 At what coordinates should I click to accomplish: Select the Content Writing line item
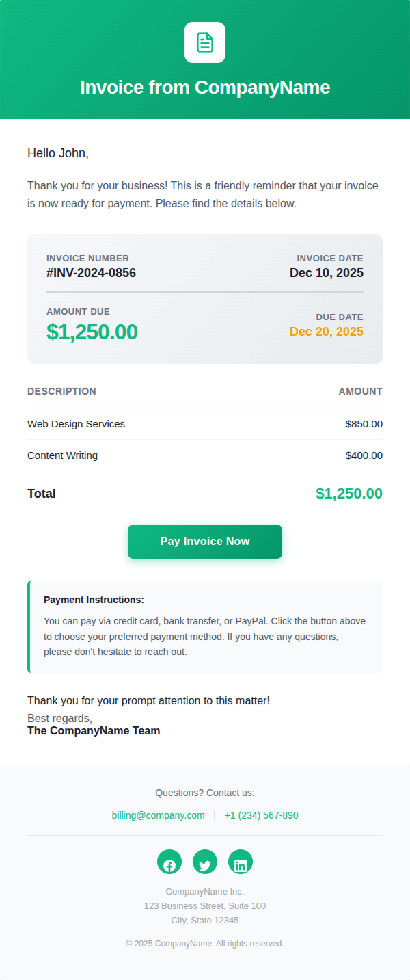point(63,455)
